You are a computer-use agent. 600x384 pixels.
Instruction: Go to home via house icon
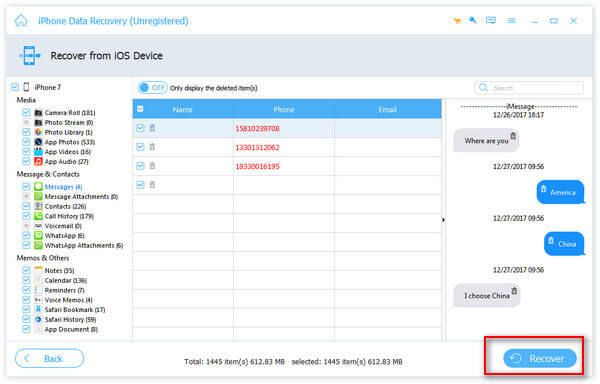(21, 21)
